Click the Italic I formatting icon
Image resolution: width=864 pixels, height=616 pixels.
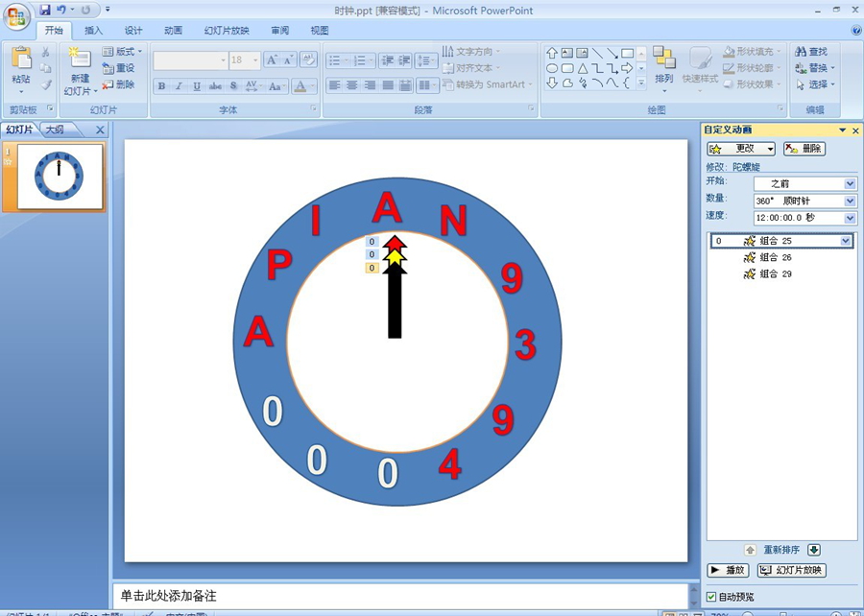(180, 86)
